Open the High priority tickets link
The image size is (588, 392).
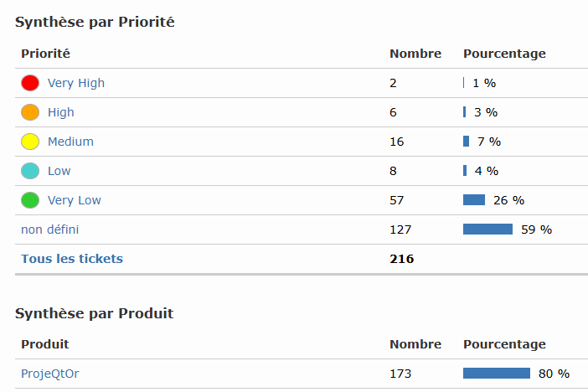coord(61,112)
